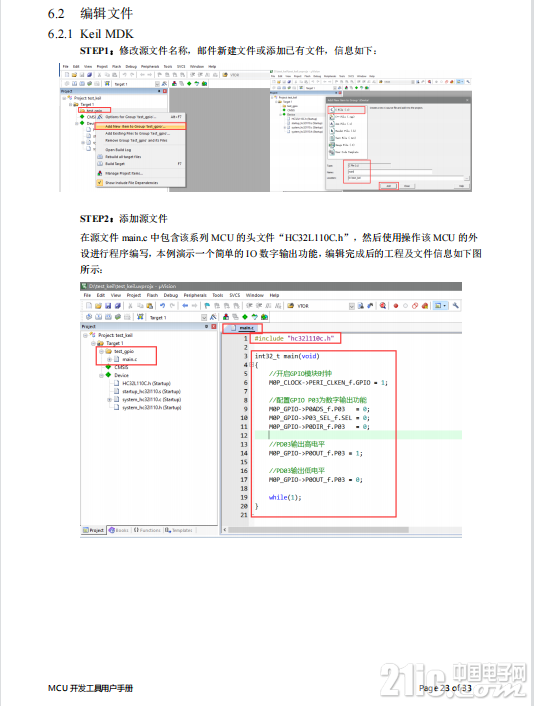Expand the main.c node in large Project tree
This screenshot has width=534, height=706.
(x=109, y=359)
